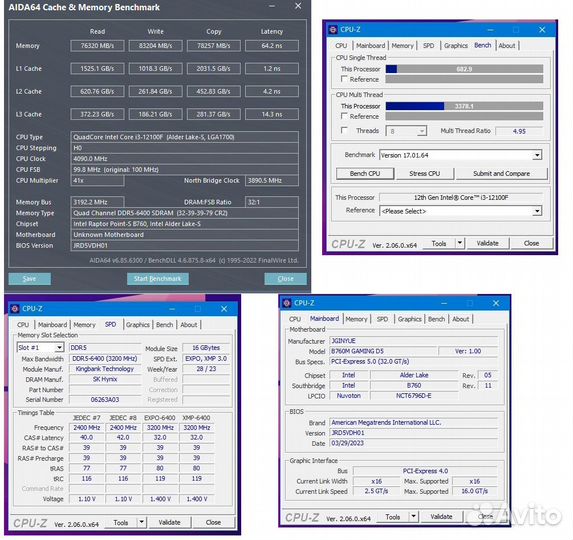Enable the Reference checkbox under CPU Multi Thread

click(344, 116)
